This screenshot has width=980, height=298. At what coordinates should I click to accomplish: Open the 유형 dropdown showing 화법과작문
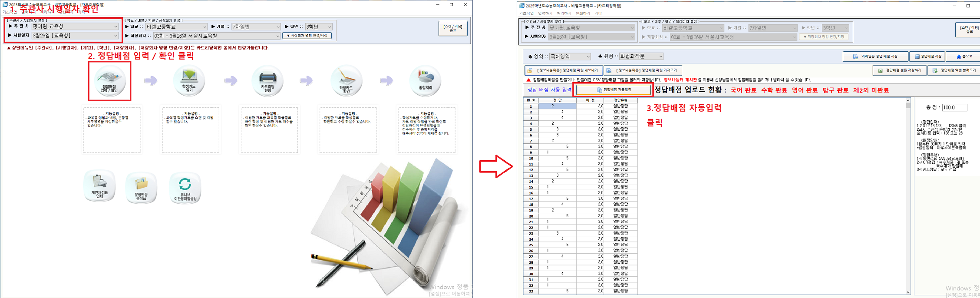(660, 56)
